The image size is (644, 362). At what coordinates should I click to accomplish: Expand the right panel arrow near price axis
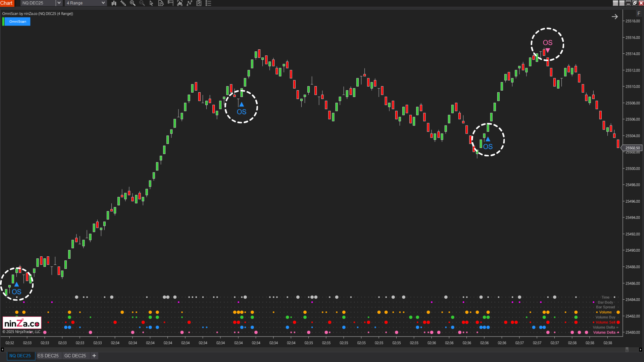(615, 16)
